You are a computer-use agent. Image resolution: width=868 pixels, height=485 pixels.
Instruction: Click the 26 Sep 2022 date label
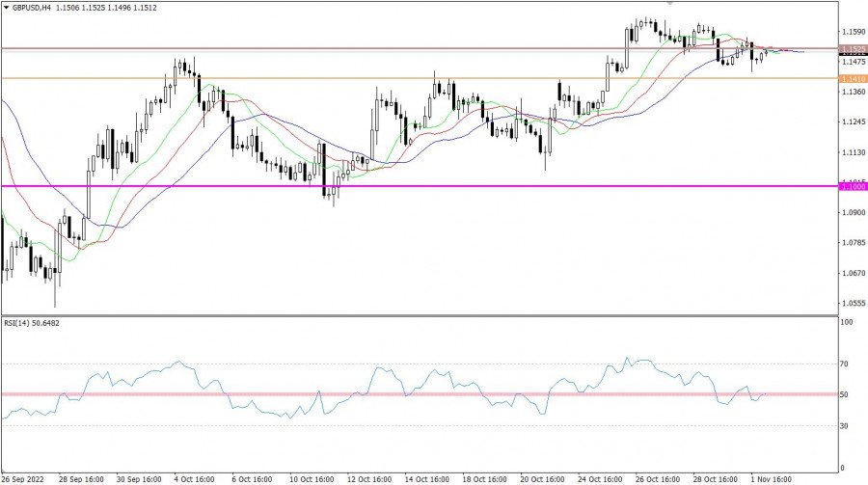[24, 479]
